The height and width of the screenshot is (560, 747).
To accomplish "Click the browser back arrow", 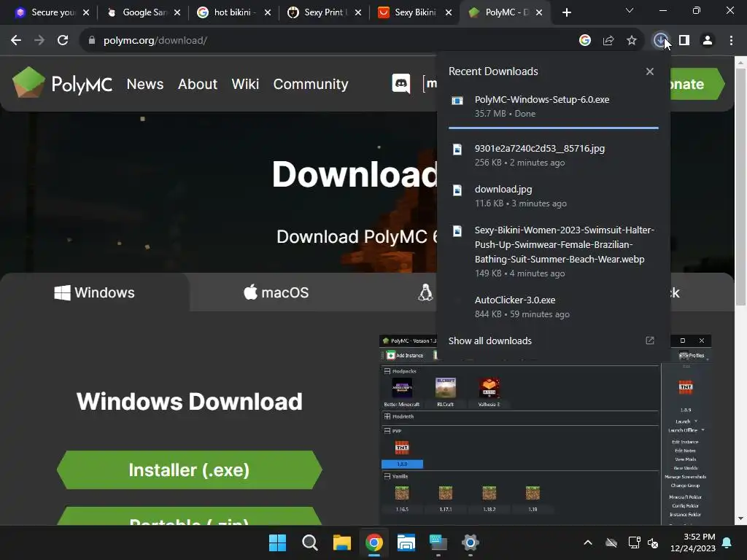I will pos(16,41).
